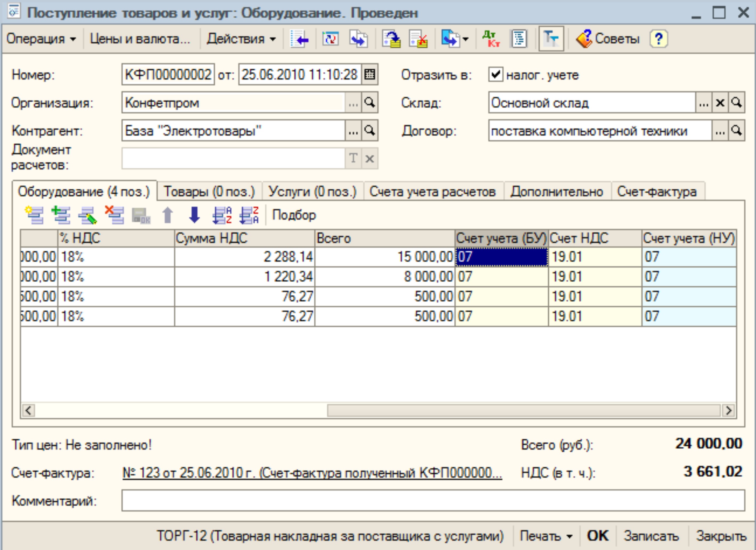Viewport: 756px width, 550px height.
Task: Click the Счет учета (БУ) column header
Action: point(502,238)
